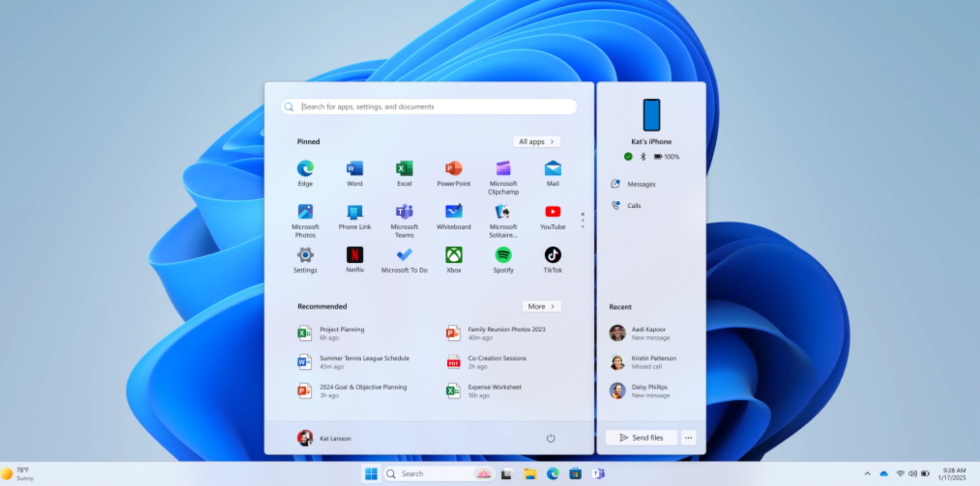This screenshot has width=980, height=486.
Task: Click the volume icon in system tray
Action: click(912, 474)
